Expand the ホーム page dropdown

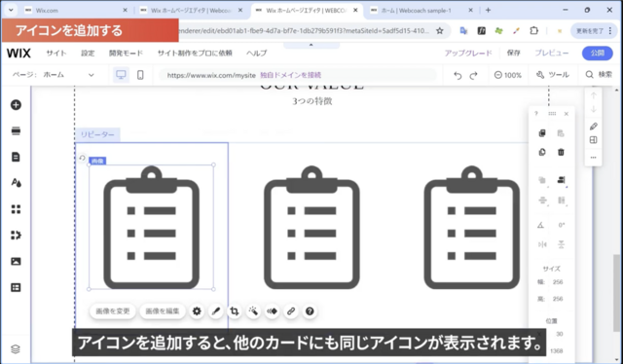pos(69,75)
